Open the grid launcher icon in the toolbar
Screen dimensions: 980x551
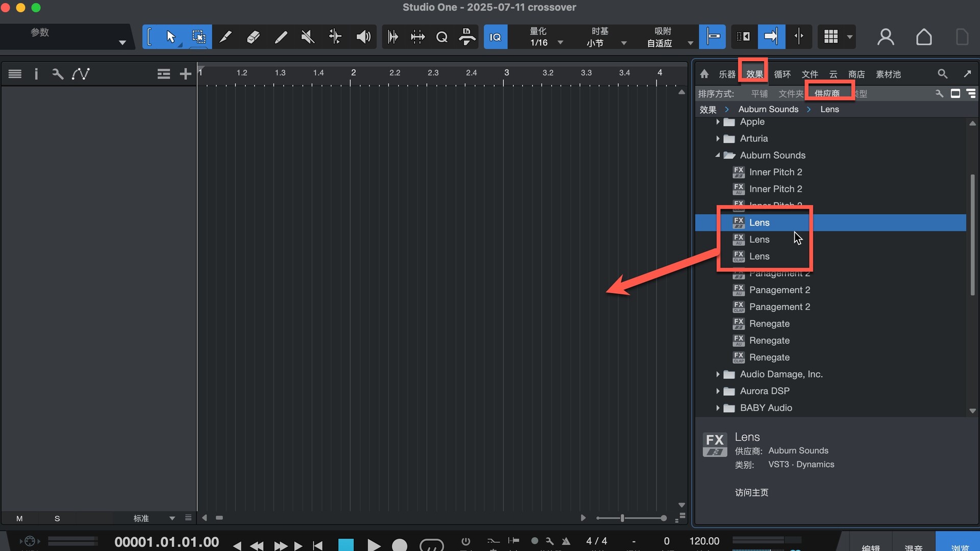(831, 37)
